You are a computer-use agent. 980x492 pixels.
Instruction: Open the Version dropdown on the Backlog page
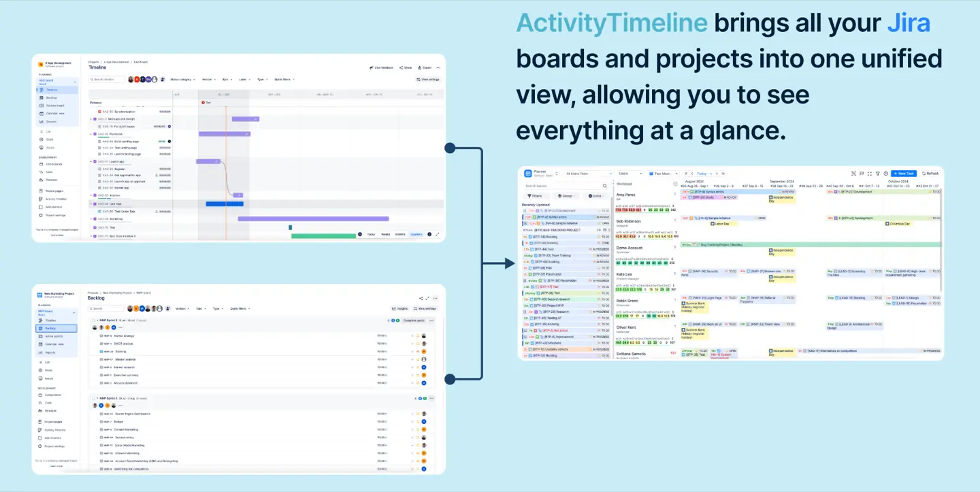click(x=182, y=308)
